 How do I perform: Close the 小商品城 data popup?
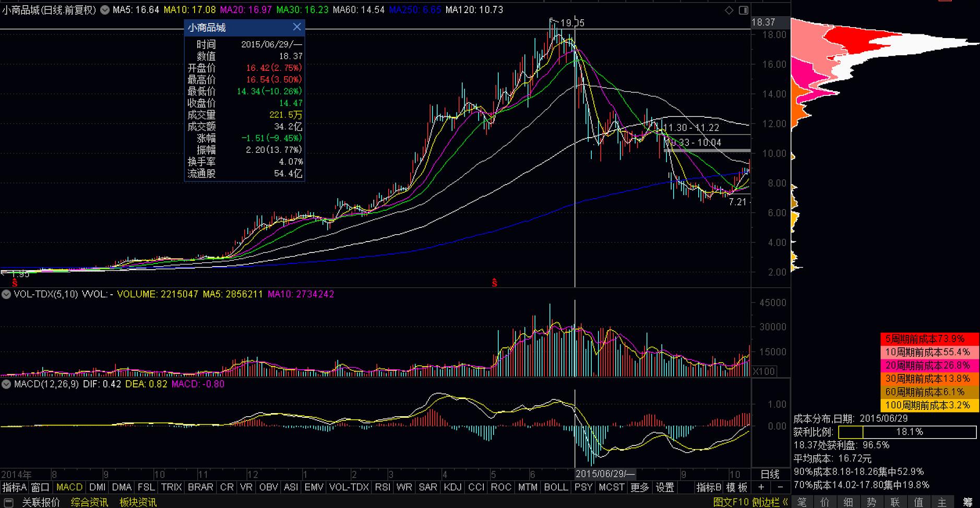[296, 27]
